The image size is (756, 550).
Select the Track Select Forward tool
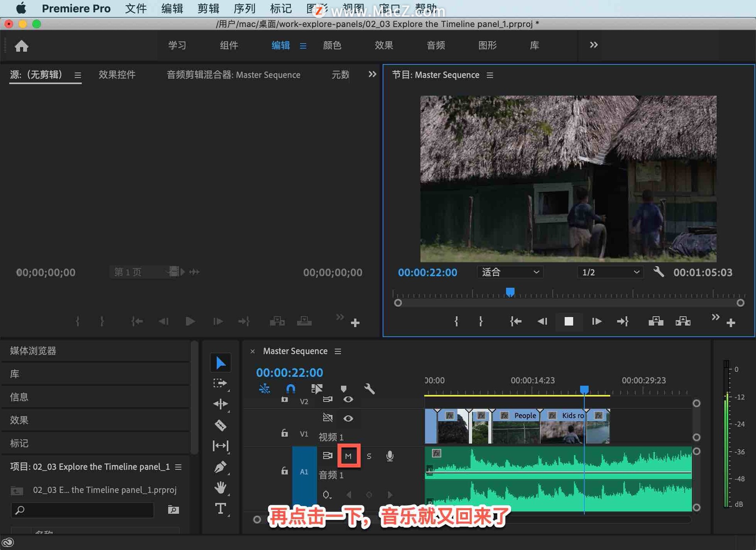[x=220, y=383]
